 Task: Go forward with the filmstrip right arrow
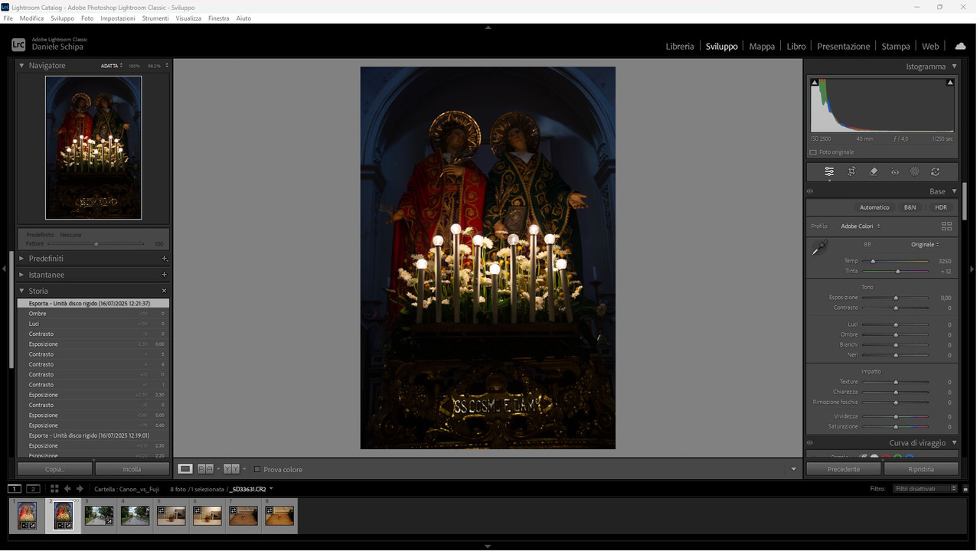(80, 489)
